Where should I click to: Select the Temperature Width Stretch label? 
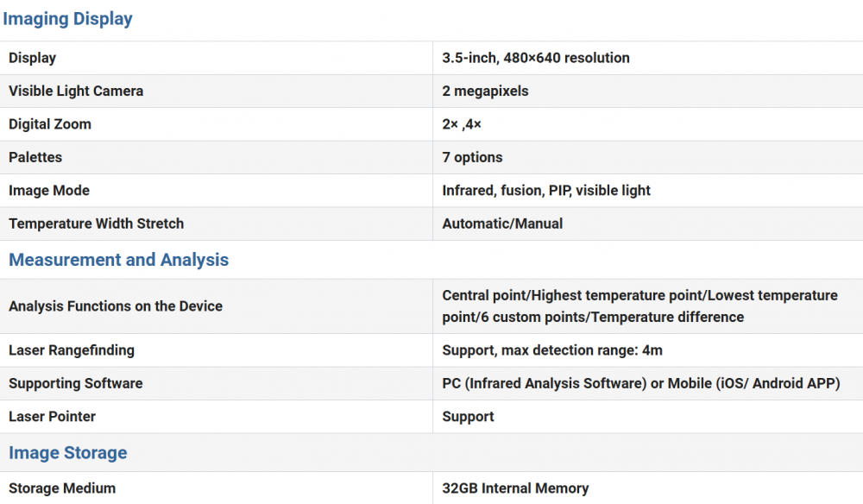[97, 224]
